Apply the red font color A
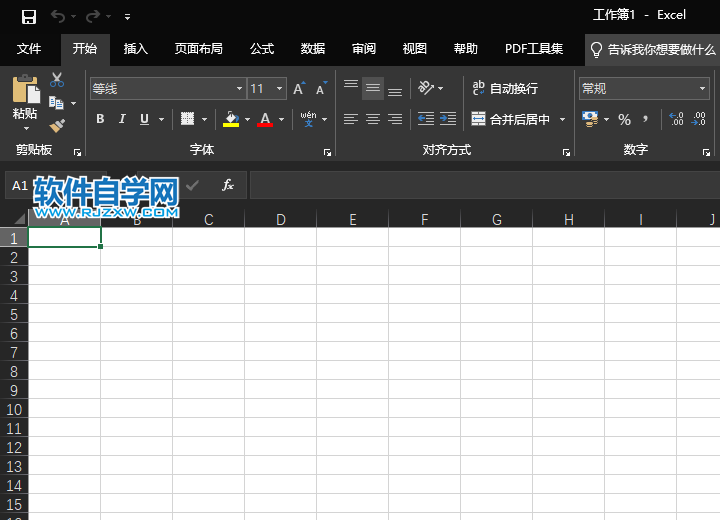This screenshot has height=520, width=720. pyautogui.click(x=265, y=119)
